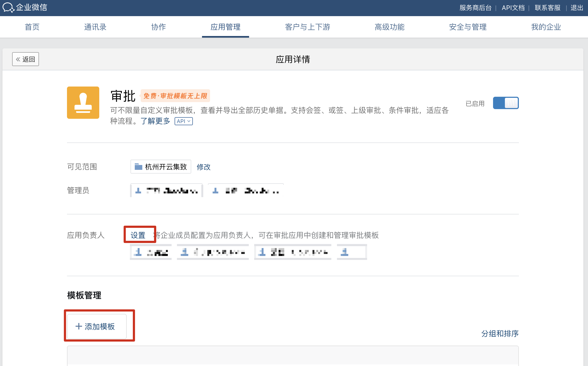This screenshot has height=366, width=588.
Task: Click 修改 to change visible range
Action: pos(203,167)
